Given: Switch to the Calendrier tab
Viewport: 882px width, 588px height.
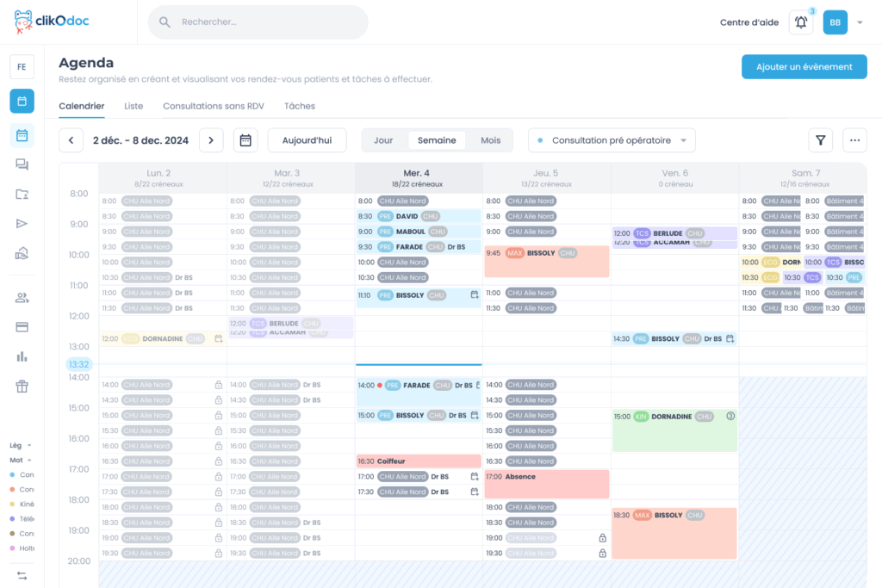Looking at the screenshot, I should [82, 106].
